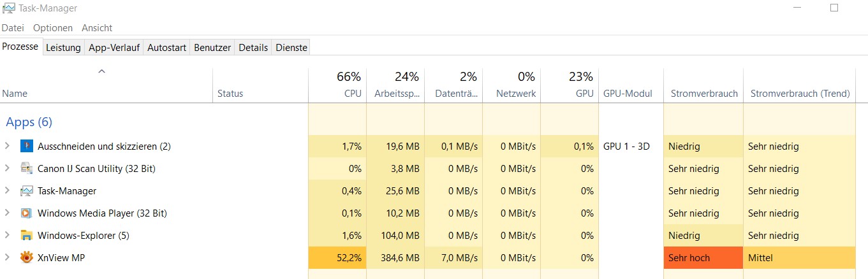Sort by Stromverbrauch column header
This screenshot has height=279, width=868.
(703, 94)
